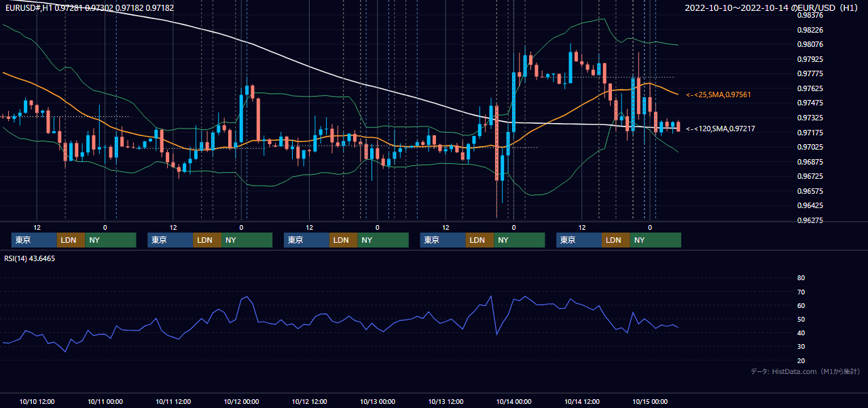Click the 10/10 東京 session block
868x408 pixels.
[x=35, y=240]
